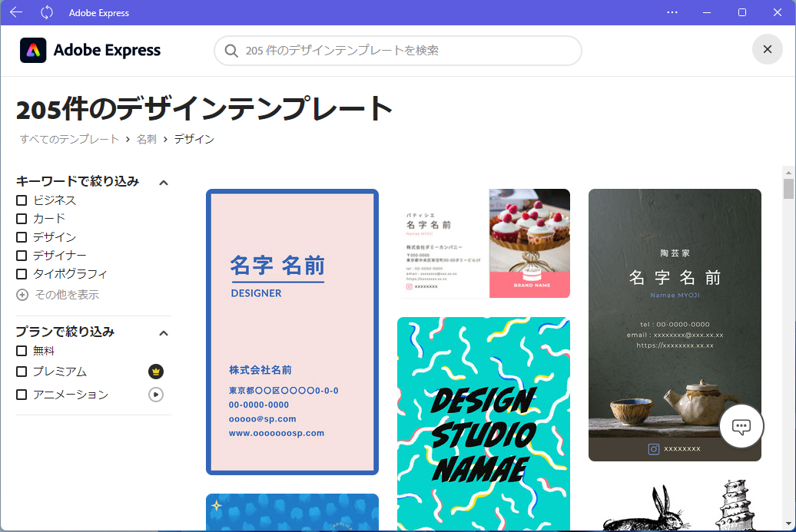Click the 205件のデザインテンプレート heading
Viewport: 796px width, 532px height.
click(204, 108)
